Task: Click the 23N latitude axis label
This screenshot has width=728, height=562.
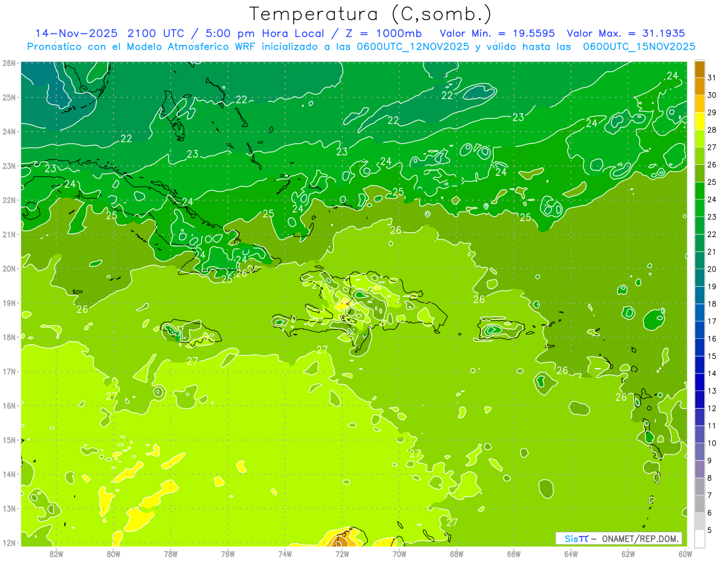Action: pos(9,166)
